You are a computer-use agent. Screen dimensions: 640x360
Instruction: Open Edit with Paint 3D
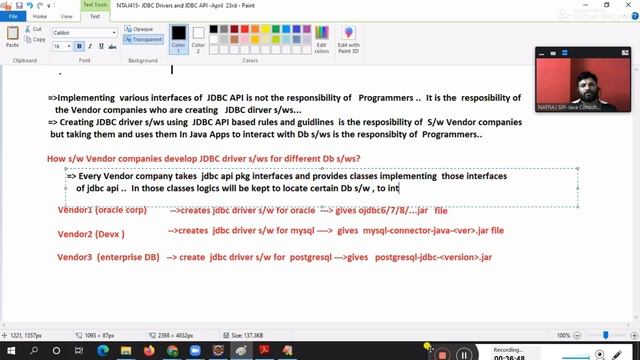349,39
